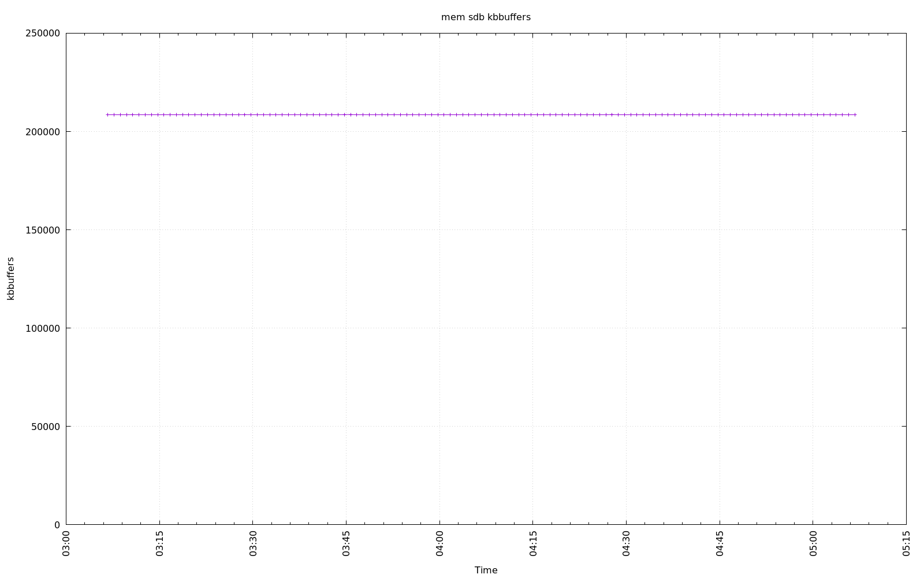The width and height of the screenshot is (924, 578).
Task: Select the 200000 y-axis value
Action: click(x=43, y=132)
